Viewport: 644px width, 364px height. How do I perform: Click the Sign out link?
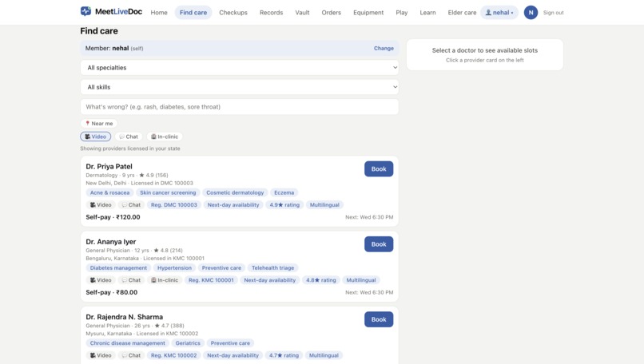coord(553,13)
